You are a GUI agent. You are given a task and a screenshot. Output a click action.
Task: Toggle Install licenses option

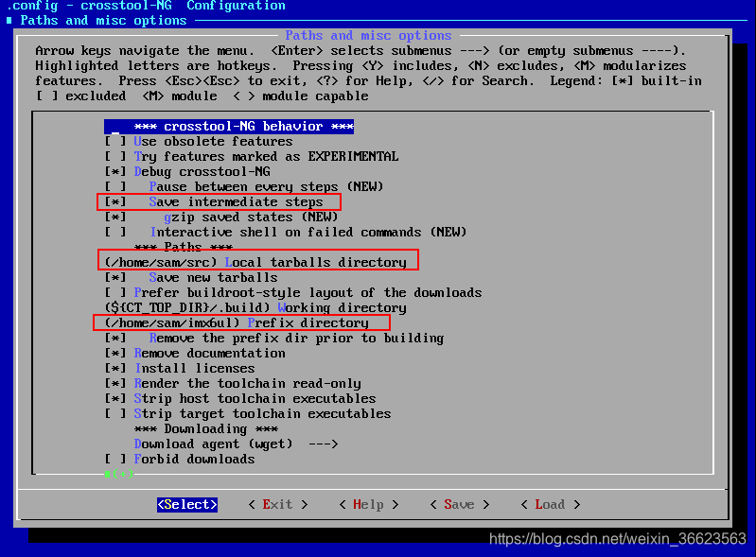coord(180,368)
